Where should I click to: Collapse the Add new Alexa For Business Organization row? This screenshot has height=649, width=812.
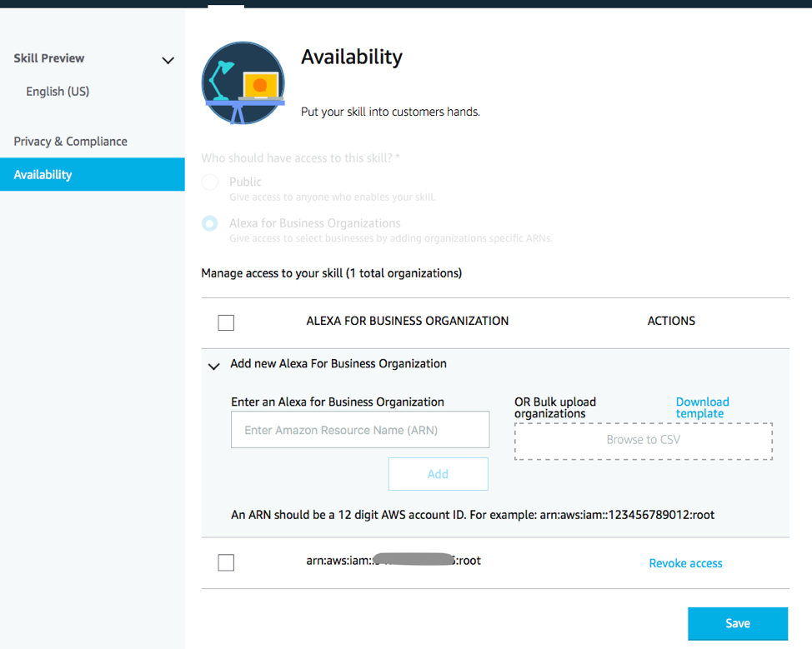(214, 367)
